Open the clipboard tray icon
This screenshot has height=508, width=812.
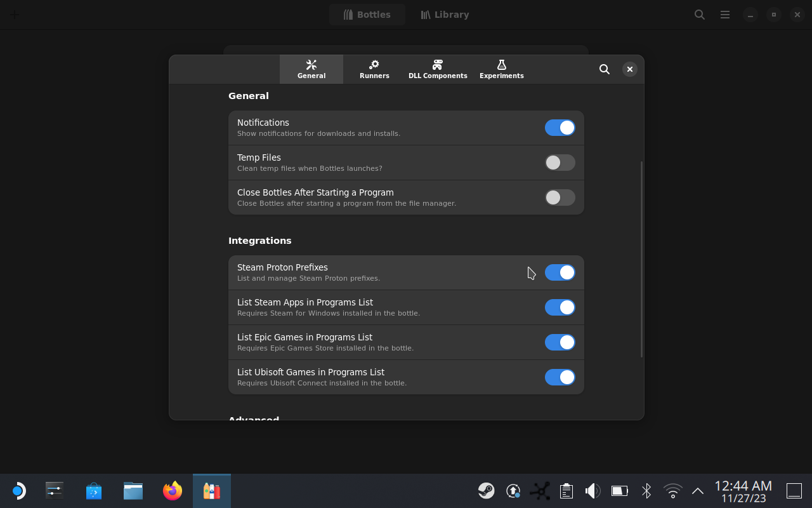coord(566,491)
